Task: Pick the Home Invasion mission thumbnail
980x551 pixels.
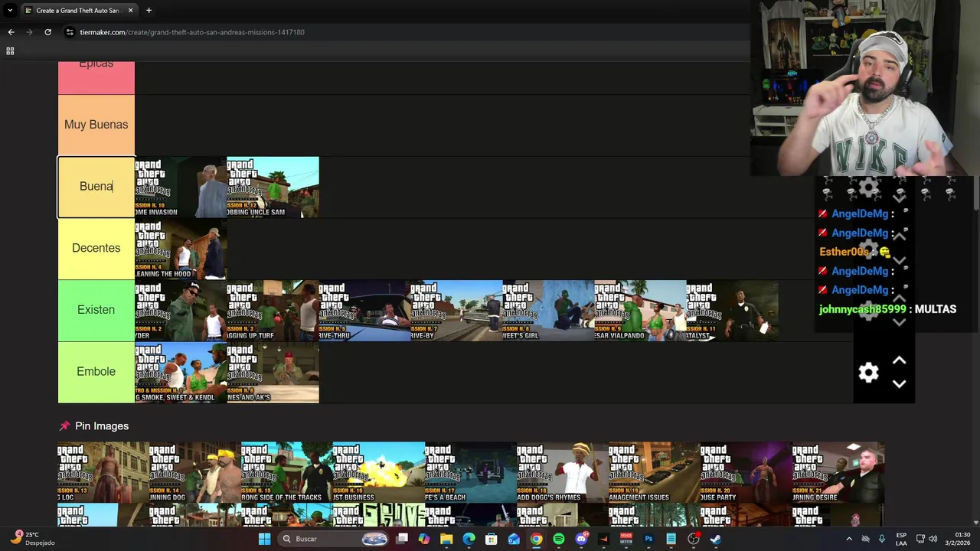Action: 181,187
